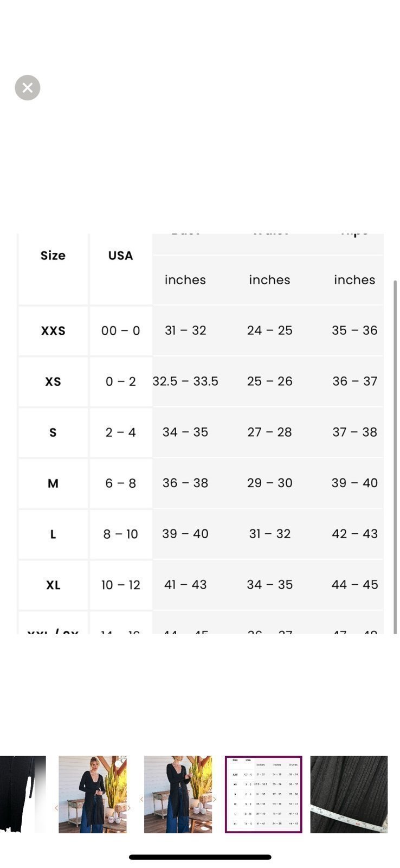The image size is (400, 868).
Task: Select the XS size row label
Action: click(x=53, y=381)
